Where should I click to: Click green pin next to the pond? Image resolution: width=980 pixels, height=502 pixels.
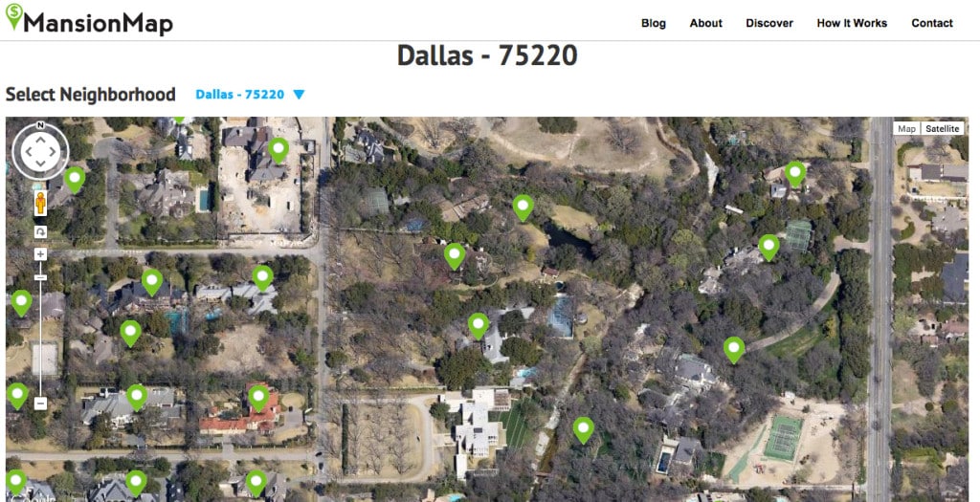(523, 207)
